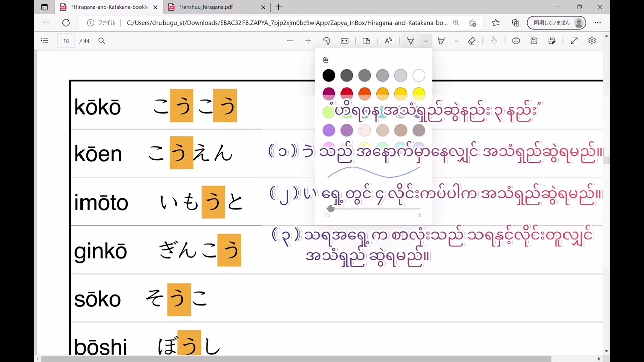This screenshot has height=362, width=644.
Task: Save the PDF document
Action: click(534, 41)
